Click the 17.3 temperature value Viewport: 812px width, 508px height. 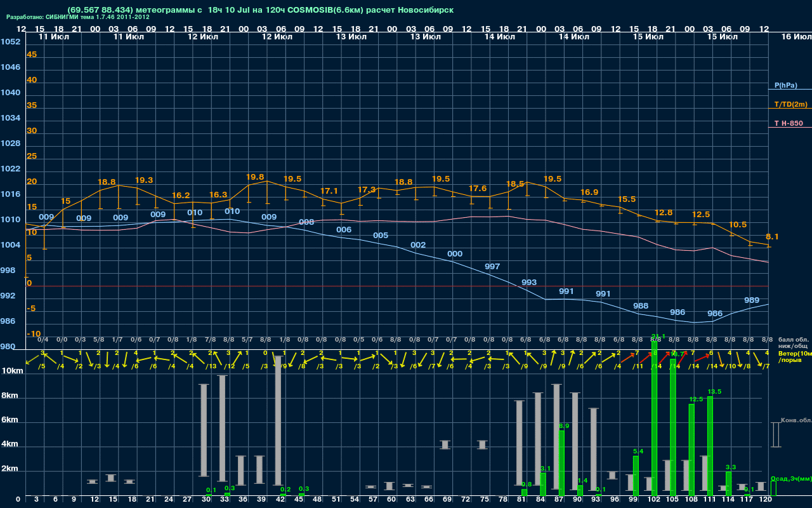367,190
